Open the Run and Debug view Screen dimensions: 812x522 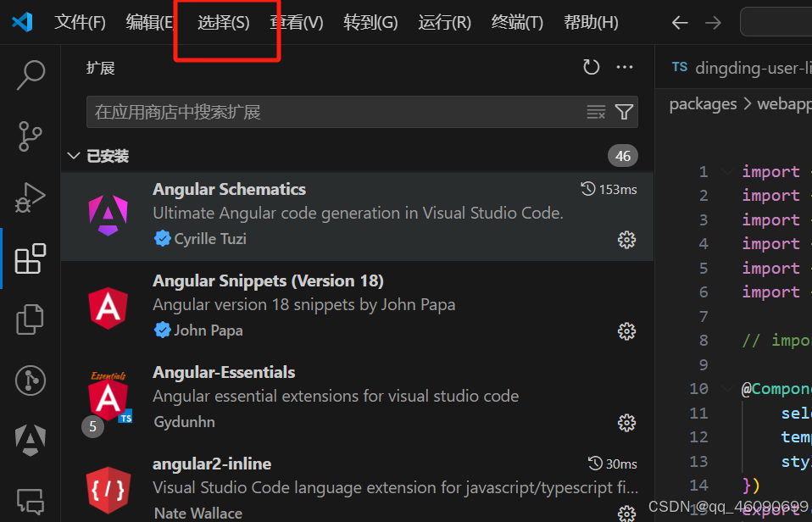[30, 197]
